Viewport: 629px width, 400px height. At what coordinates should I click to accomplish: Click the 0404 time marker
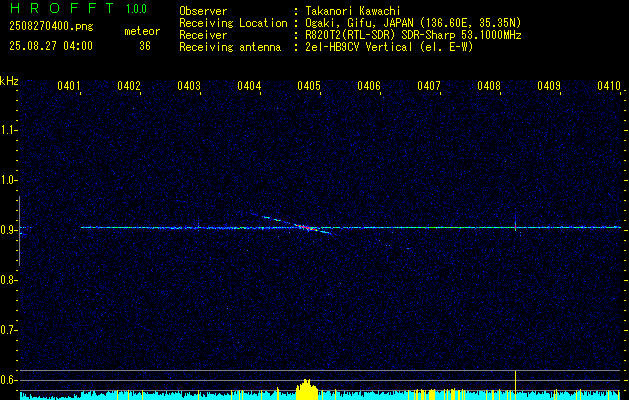click(x=249, y=85)
